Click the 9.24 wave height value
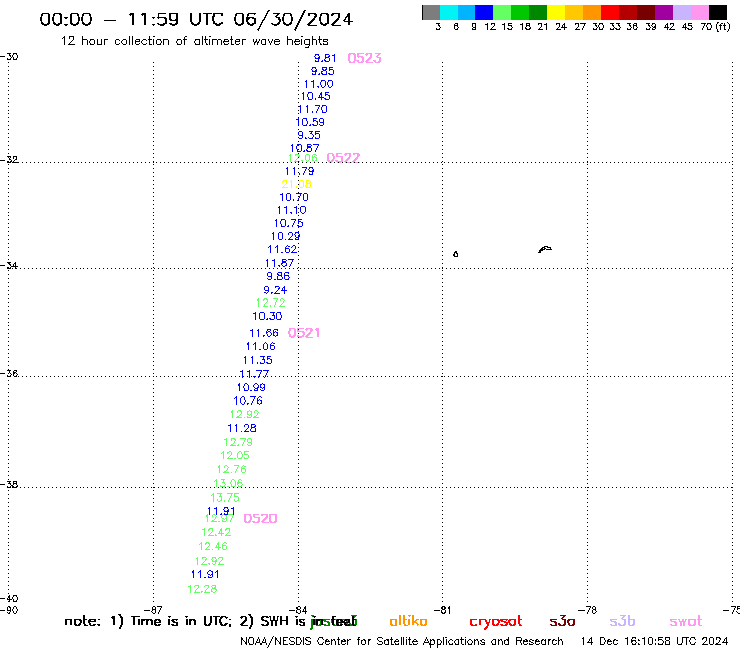 pos(275,290)
